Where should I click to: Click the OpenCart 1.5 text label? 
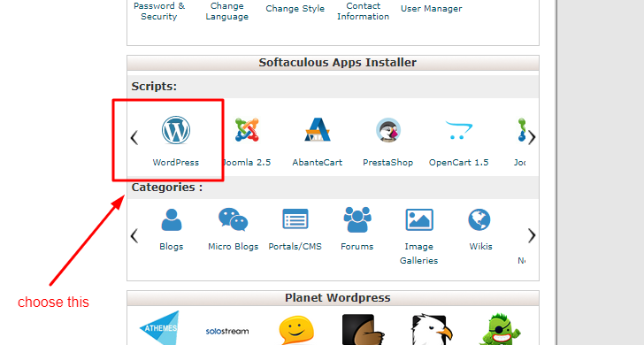click(x=459, y=162)
